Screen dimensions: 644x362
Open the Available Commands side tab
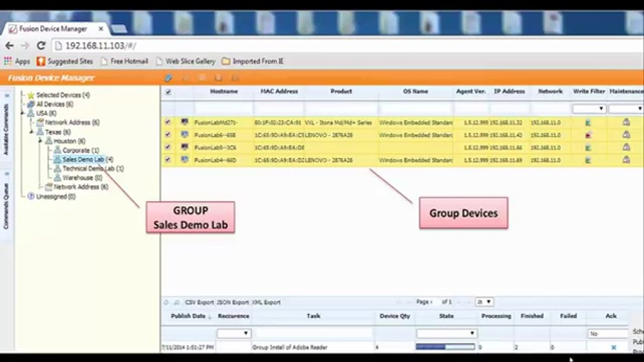coord(6,129)
